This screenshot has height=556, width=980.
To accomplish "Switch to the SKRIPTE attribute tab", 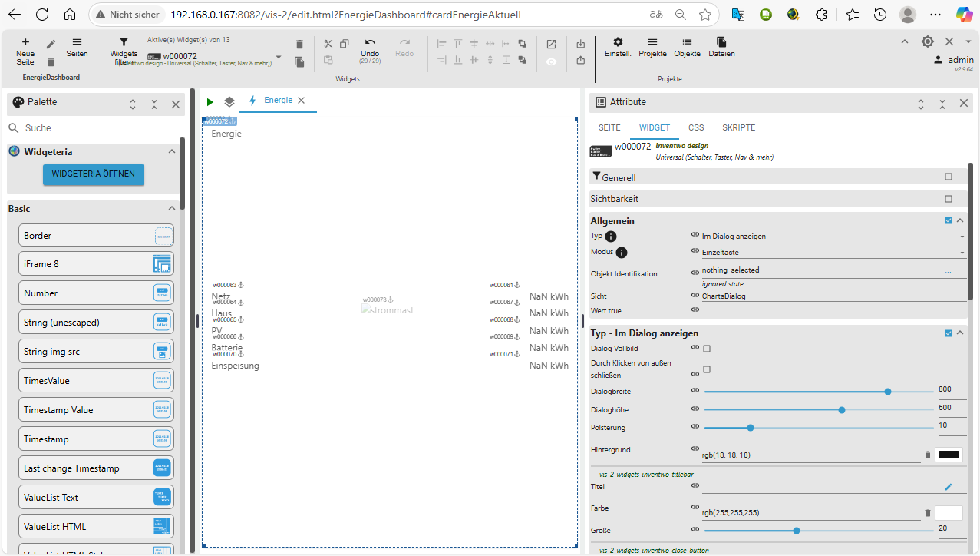I will (x=738, y=127).
